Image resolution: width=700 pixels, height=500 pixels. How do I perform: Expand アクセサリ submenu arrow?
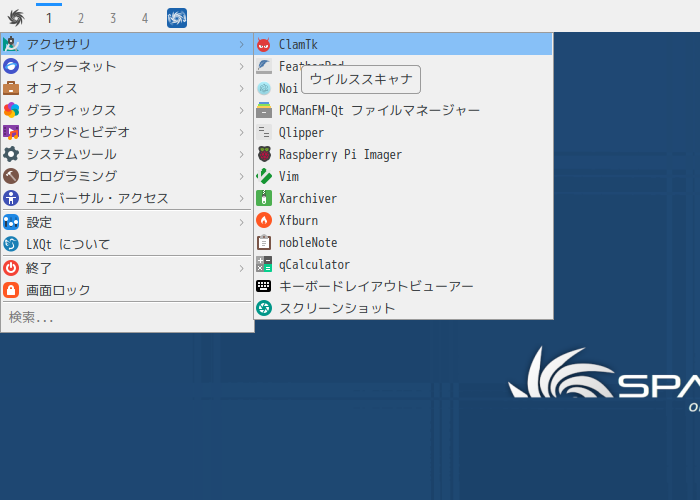242,44
